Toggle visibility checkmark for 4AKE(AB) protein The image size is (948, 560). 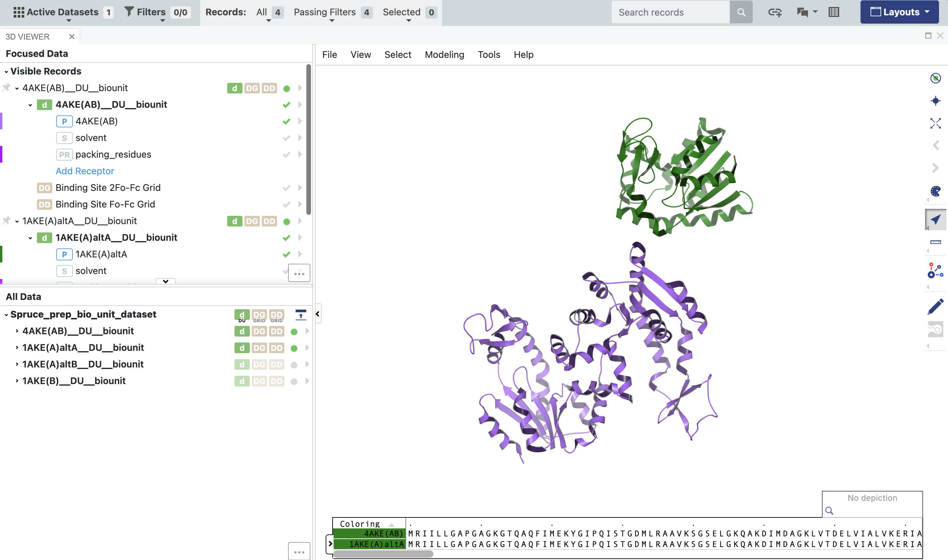pos(286,121)
